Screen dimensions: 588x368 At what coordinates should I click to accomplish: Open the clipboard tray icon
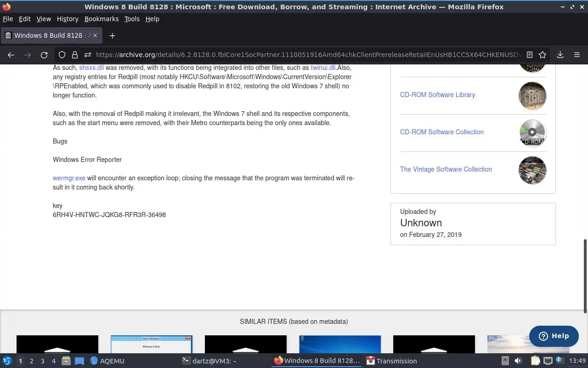tap(535, 361)
